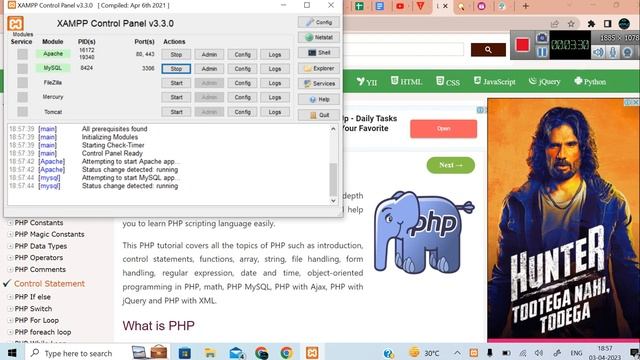Stop the Apache module

[176, 54]
